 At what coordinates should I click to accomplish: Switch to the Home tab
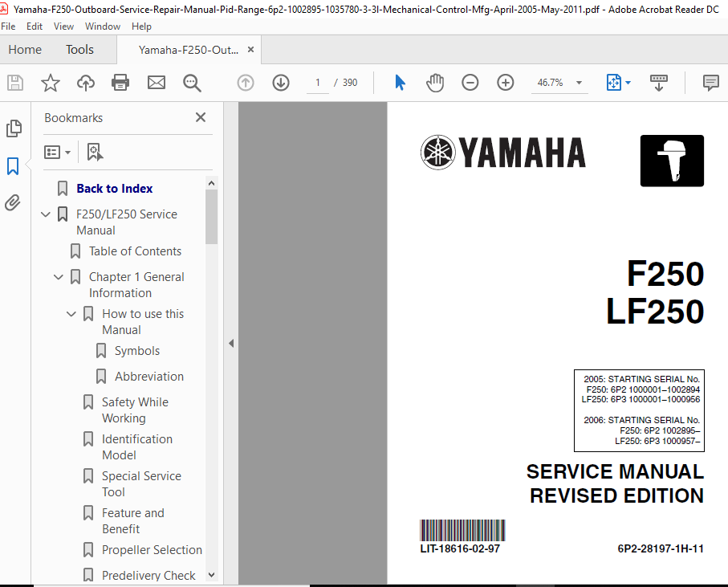tap(25, 50)
